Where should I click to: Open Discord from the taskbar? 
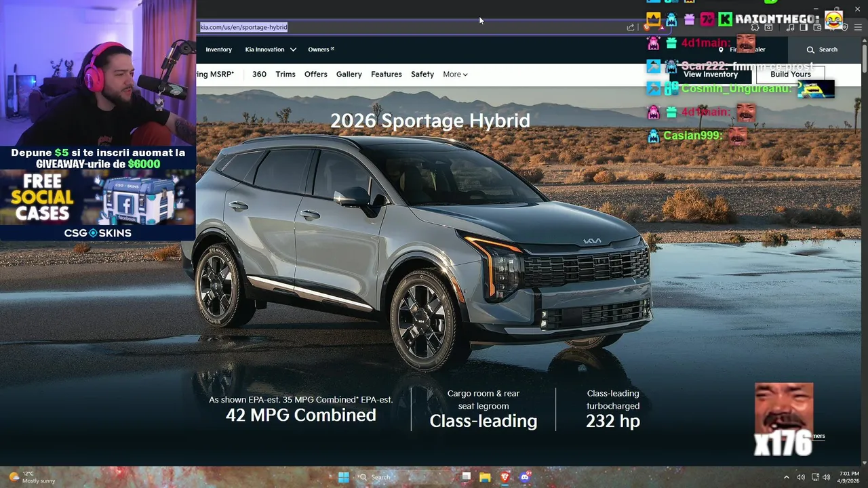point(524,477)
